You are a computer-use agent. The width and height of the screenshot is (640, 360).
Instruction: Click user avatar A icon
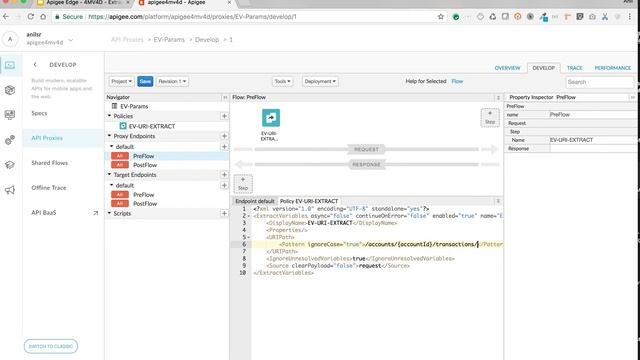(x=10, y=40)
